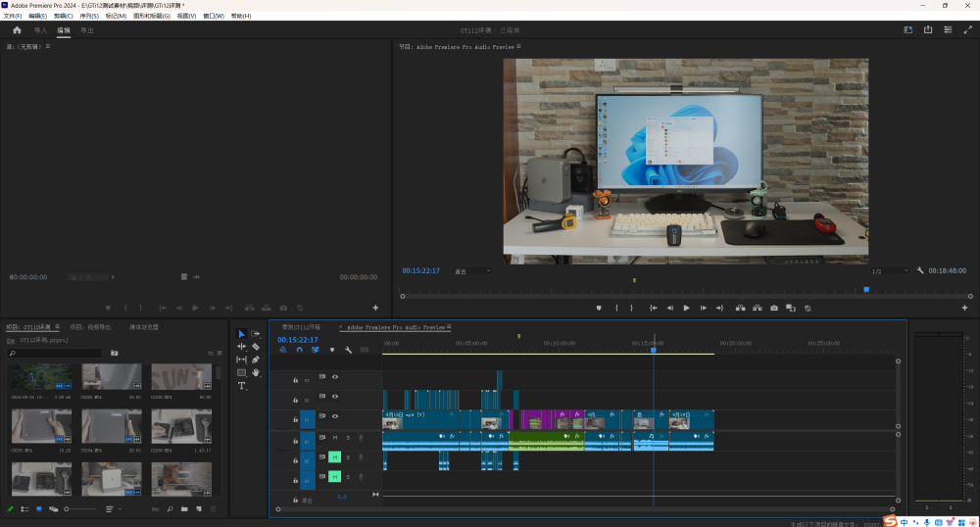Add a marker in Program monitor
Screen dimensions: 980x527
599,308
